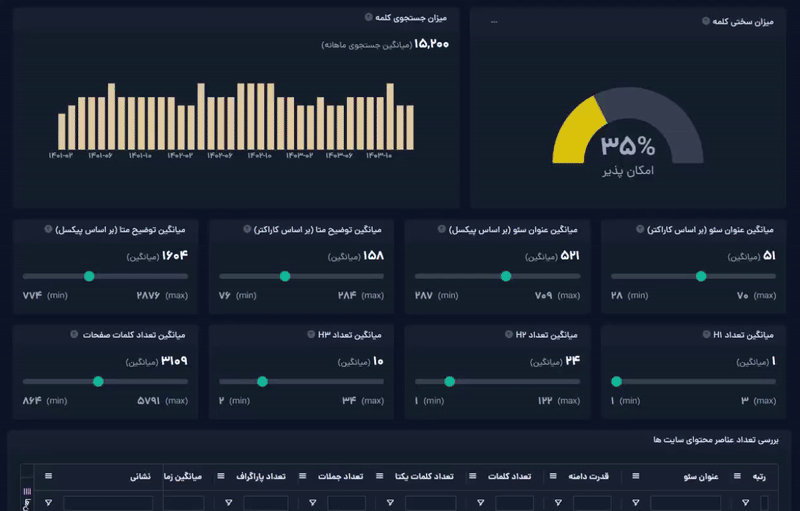The image size is (800, 511).
Task: Open info icon for میانگین عنوان سئو (بر اساس کاراکتر)
Action: (x=640, y=229)
